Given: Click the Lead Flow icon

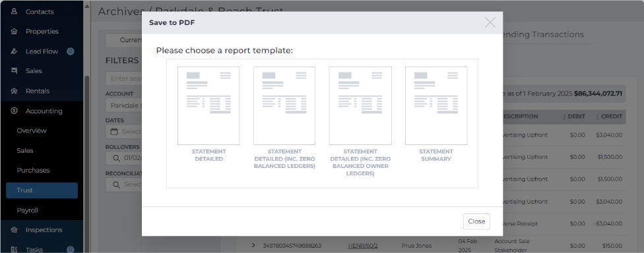Looking at the screenshot, I should (14, 51).
